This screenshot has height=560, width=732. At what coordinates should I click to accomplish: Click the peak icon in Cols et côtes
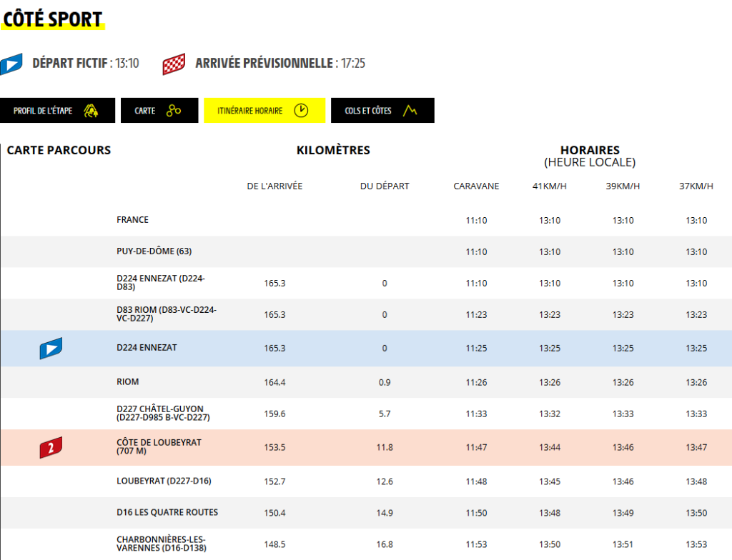click(x=410, y=111)
